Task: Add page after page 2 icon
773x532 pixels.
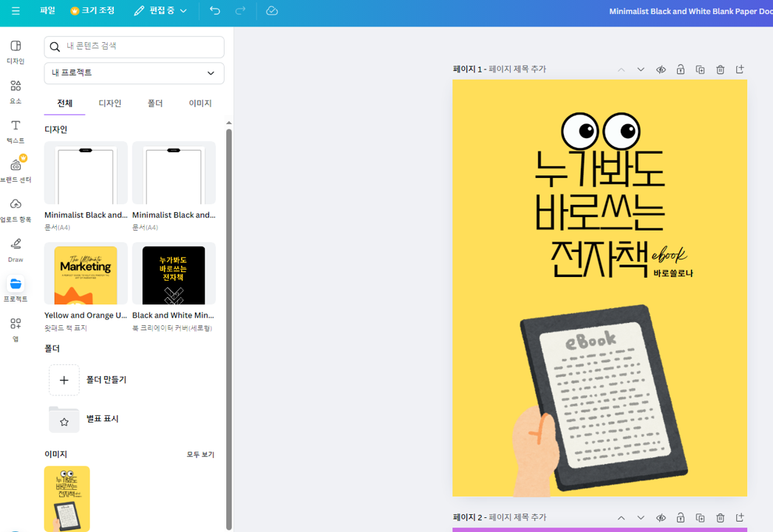Action: [740, 518]
